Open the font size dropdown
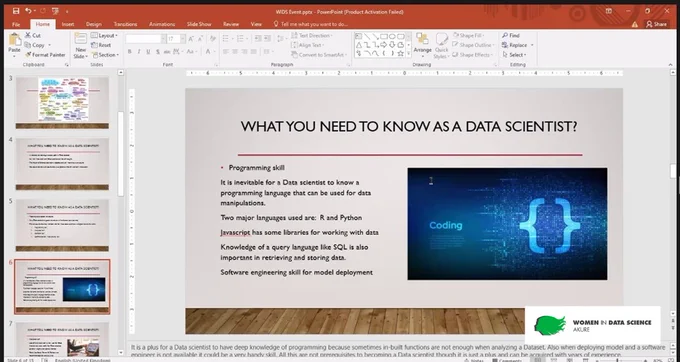 pyautogui.click(x=183, y=39)
